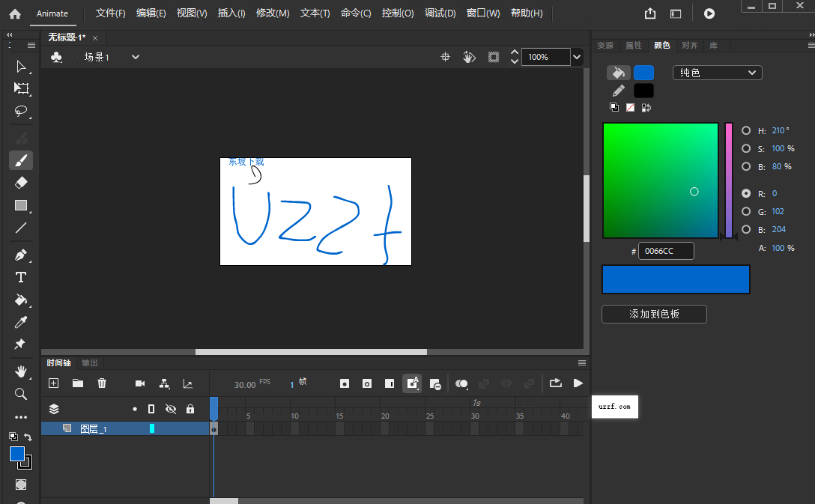
Task: Select the Lasso tool
Action: pos(21,112)
